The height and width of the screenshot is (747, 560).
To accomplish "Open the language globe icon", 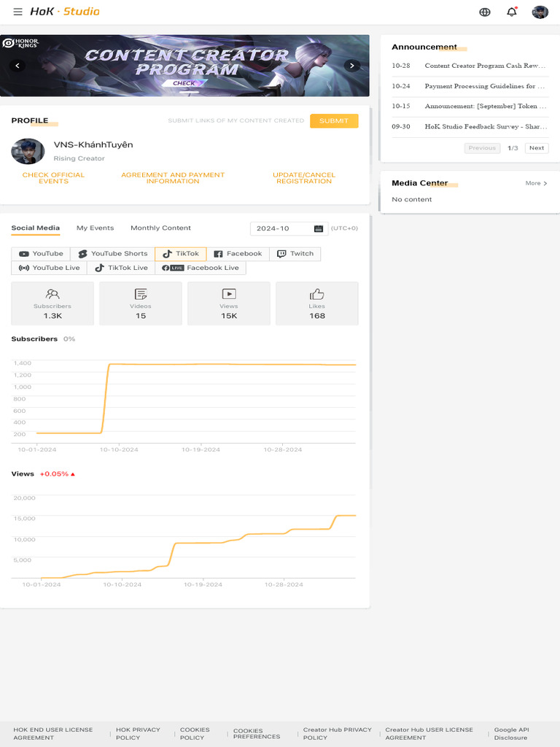I will click(485, 12).
